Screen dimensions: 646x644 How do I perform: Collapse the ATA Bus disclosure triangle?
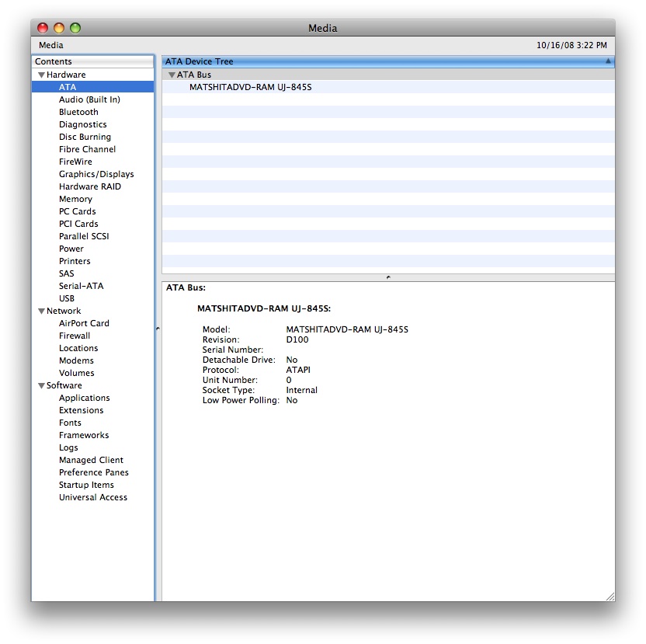click(x=172, y=75)
